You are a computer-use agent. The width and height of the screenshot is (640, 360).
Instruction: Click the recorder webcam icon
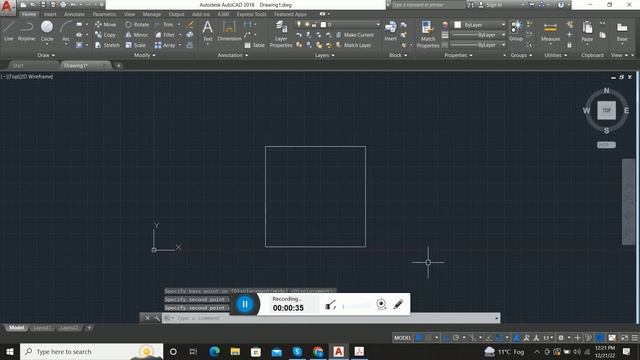coord(381,304)
